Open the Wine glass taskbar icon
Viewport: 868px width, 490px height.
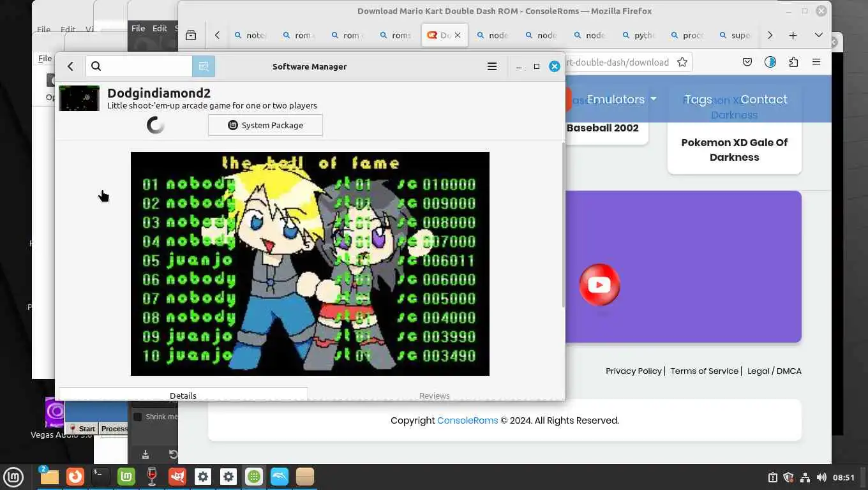tap(152, 477)
